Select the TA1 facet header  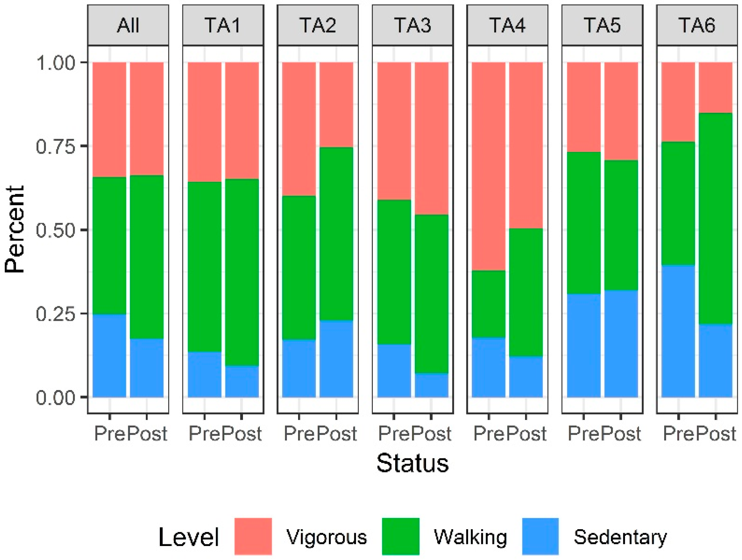click(x=223, y=25)
